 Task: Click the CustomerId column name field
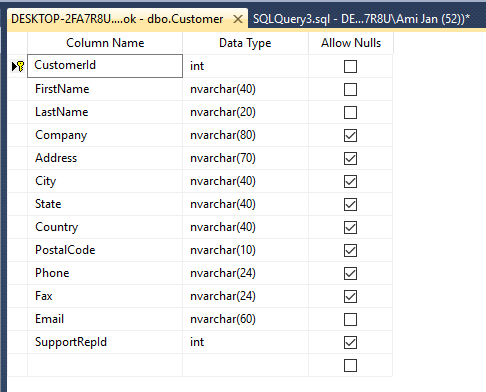[105, 66]
